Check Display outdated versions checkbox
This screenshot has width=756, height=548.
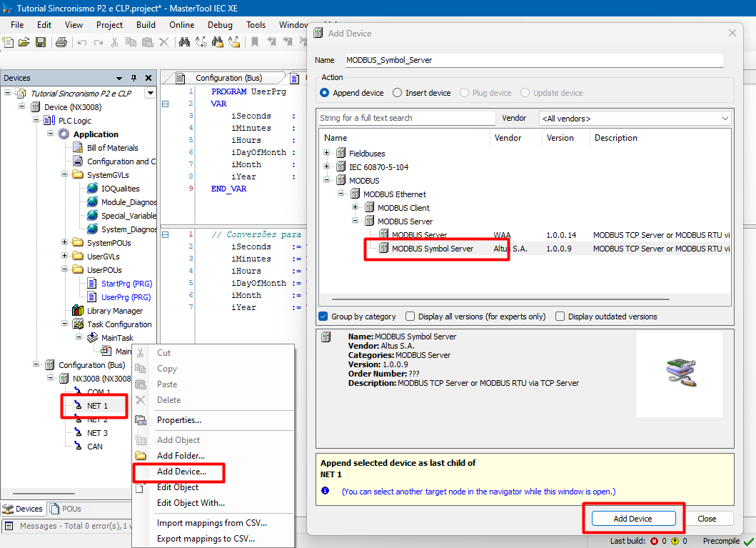tap(560, 317)
